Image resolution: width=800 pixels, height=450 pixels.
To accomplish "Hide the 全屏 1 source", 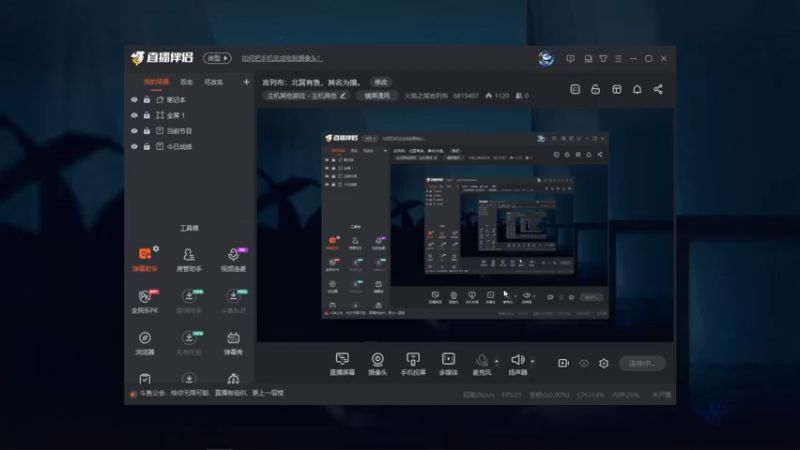I will [x=134, y=115].
